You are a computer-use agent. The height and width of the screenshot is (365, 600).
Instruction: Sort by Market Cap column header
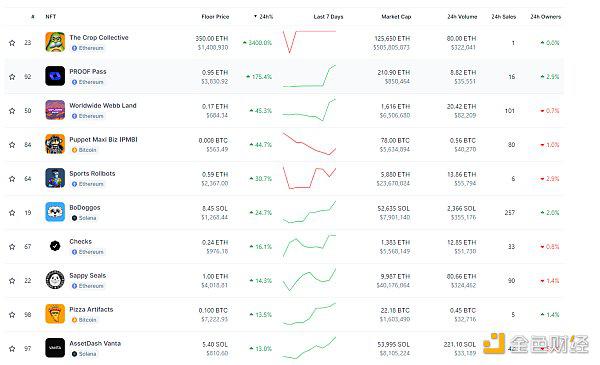(396, 17)
